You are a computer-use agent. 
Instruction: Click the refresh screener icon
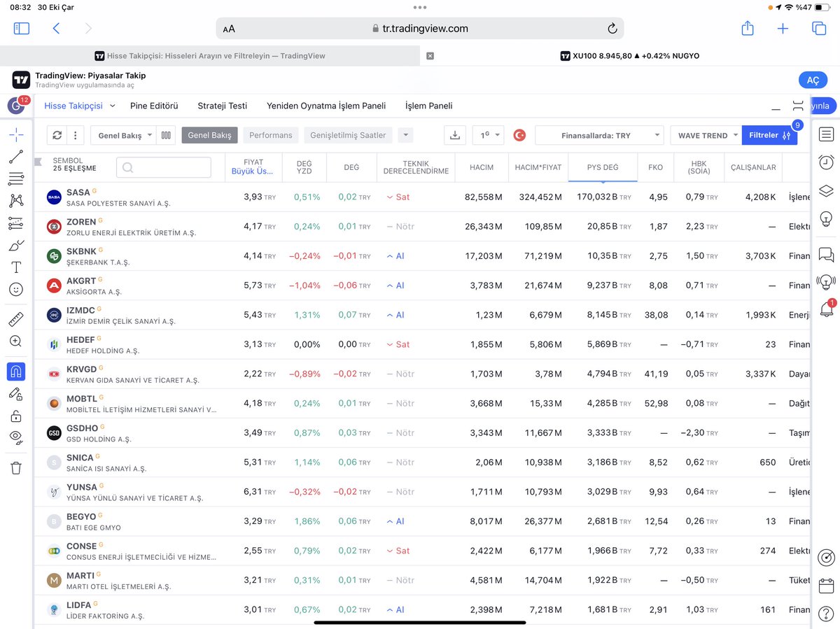[57, 135]
